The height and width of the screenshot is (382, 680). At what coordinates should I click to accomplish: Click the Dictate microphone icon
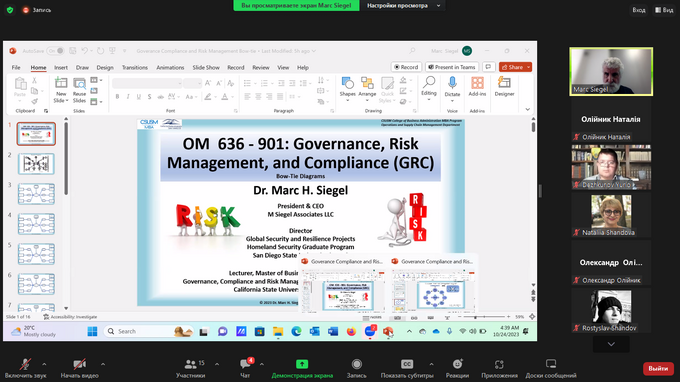click(x=452, y=82)
